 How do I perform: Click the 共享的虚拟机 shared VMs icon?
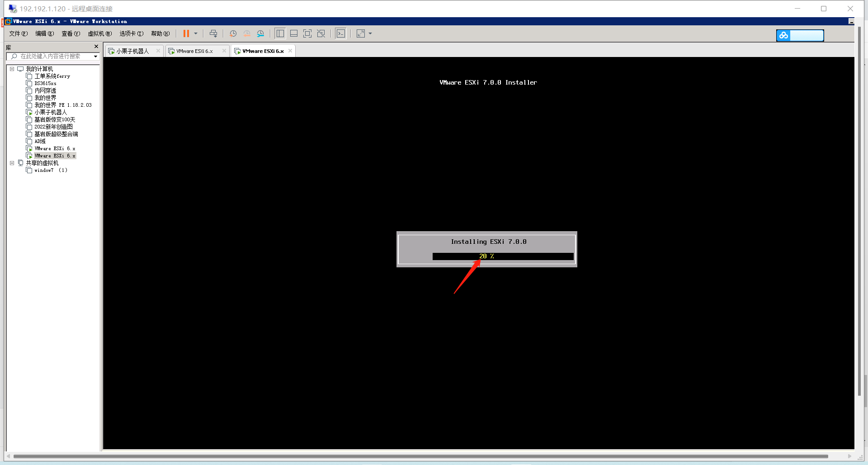coord(20,163)
